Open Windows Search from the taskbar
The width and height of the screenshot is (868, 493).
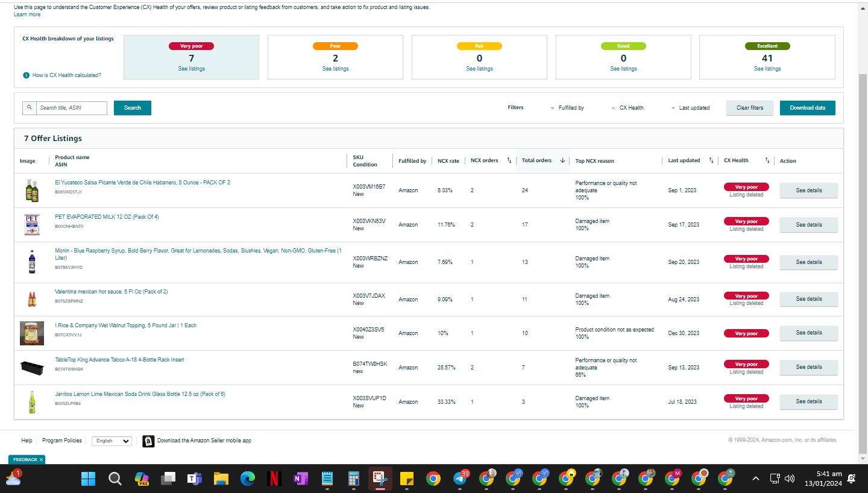tap(115, 479)
